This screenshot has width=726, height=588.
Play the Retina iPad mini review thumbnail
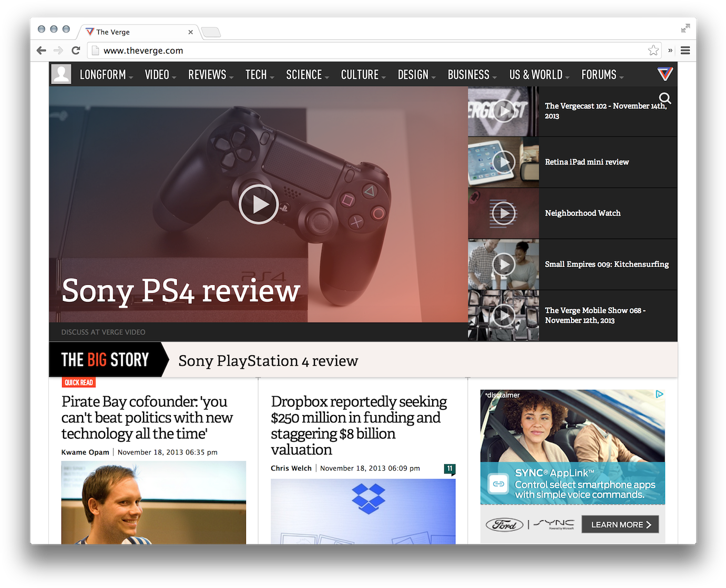click(x=504, y=162)
